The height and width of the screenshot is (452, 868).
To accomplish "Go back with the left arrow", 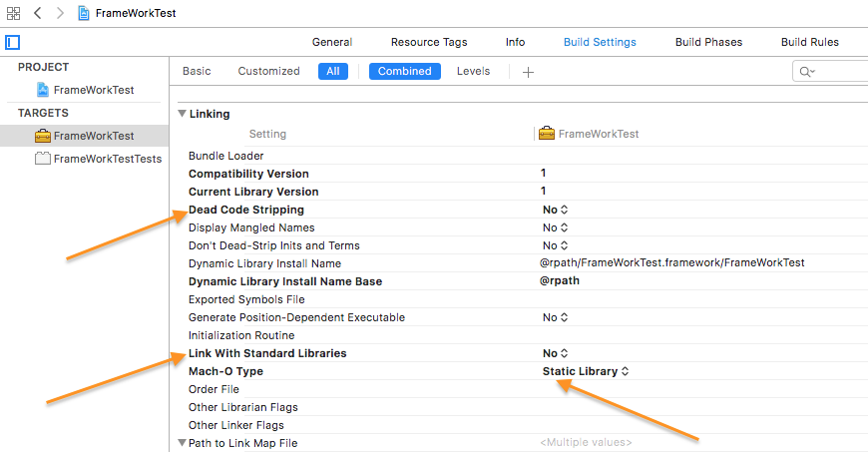I will point(37,13).
